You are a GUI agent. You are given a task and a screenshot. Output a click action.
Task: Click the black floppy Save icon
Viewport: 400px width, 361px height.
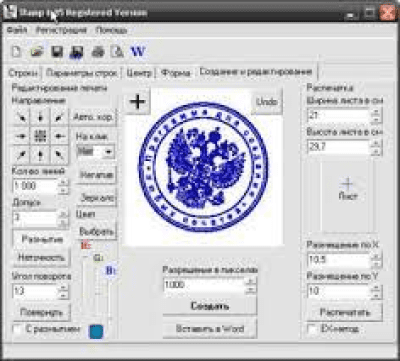(57, 52)
